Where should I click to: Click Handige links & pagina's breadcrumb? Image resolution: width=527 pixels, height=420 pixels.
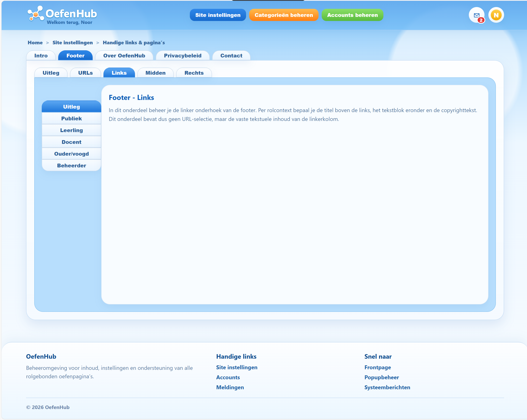coord(134,43)
